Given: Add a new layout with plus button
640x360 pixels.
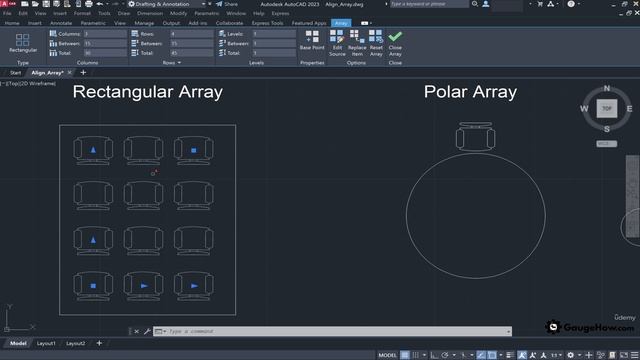Looking at the screenshot, I should point(99,343).
